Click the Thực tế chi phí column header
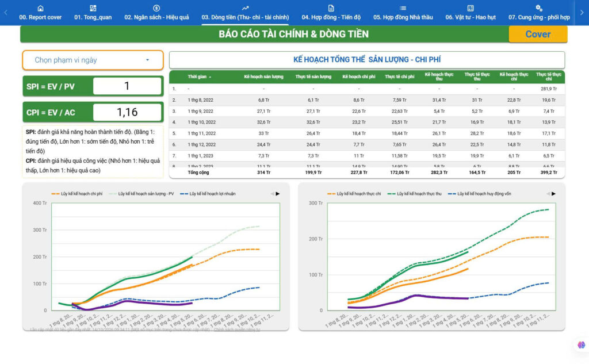This screenshot has width=589, height=364. (x=399, y=76)
